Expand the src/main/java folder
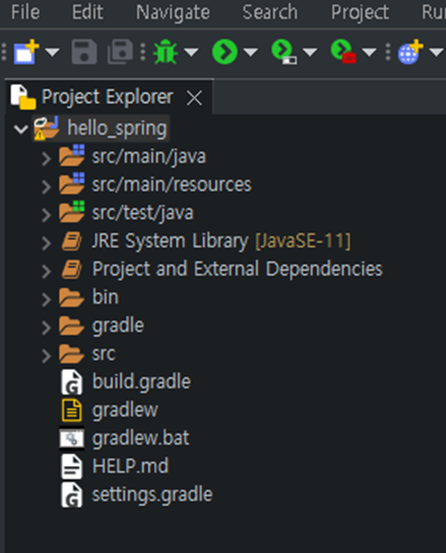This screenshot has width=446, height=553. click(46, 158)
